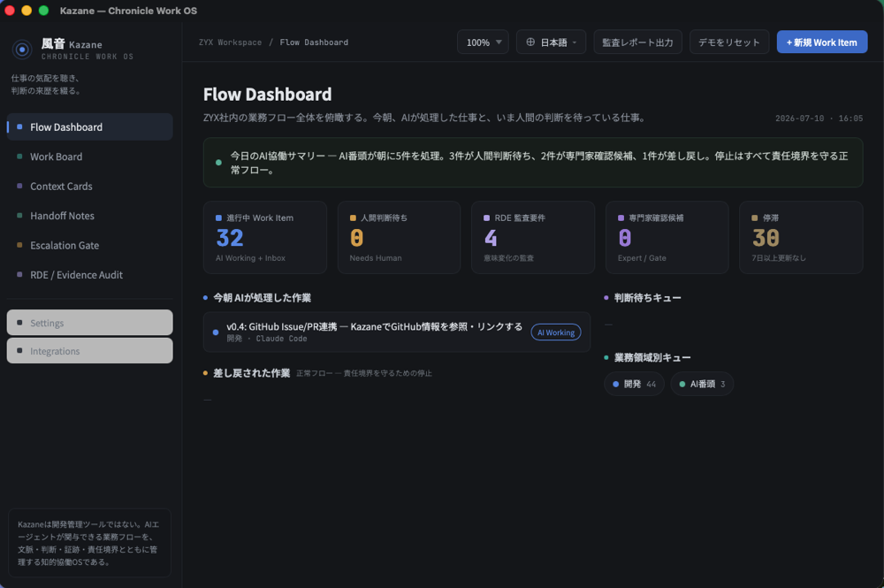Click ZYX Workspace breadcrumb
The width and height of the screenshot is (884, 588).
pyautogui.click(x=230, y=42)
